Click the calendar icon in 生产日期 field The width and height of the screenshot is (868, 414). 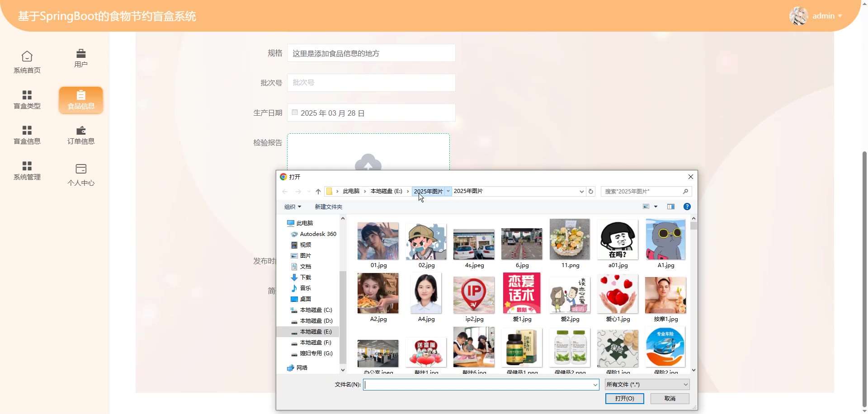[295, 113]
